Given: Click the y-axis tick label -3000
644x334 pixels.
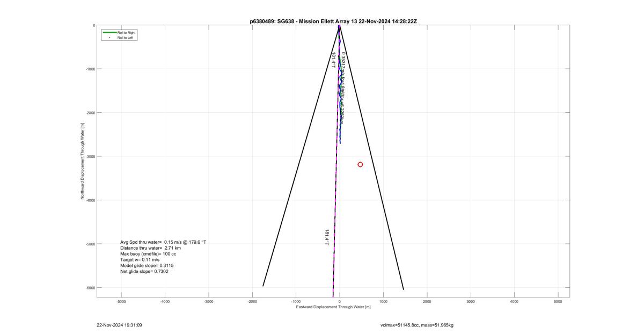Looking at the screenshot, I should point(90,157).
